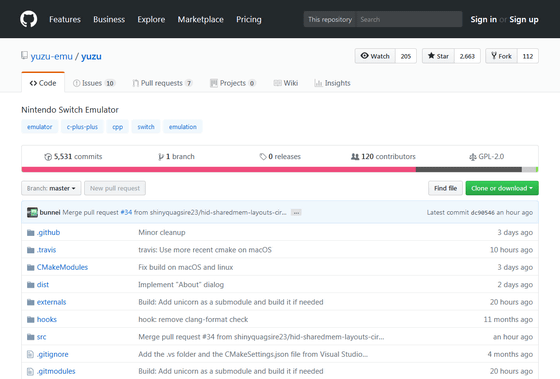
Task: Click the star icon on Star button
Action: [431, 56]
